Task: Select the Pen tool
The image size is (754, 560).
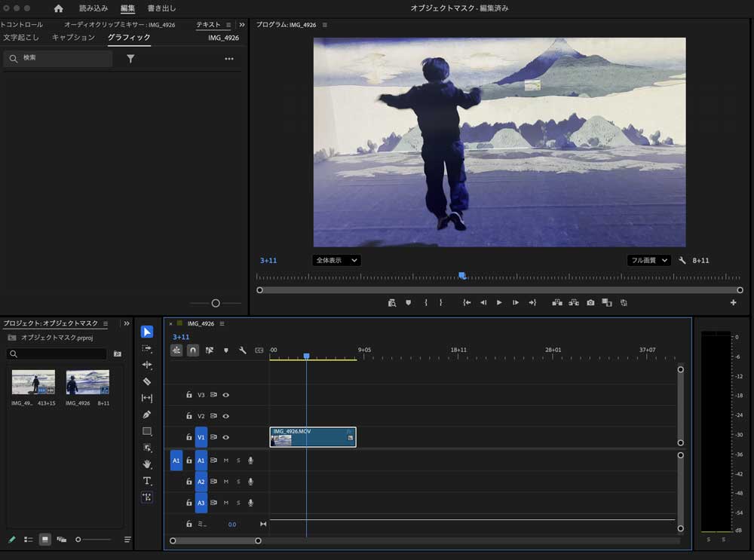Action: click(x=147, y=415)
